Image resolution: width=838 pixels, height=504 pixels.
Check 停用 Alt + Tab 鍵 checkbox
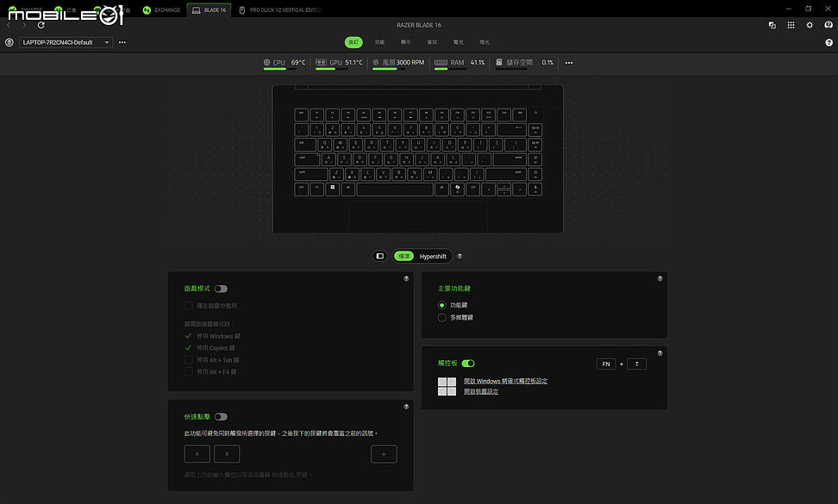[188, 360]
